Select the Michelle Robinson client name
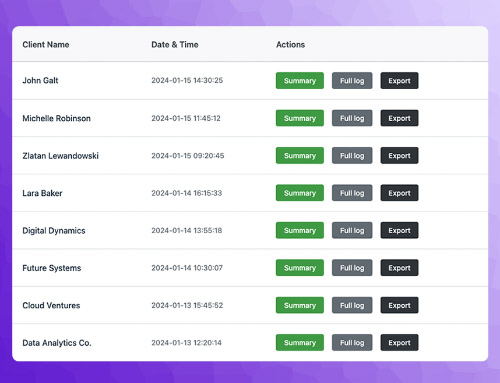This screenshot has width=500, height=383. [56, 118]
